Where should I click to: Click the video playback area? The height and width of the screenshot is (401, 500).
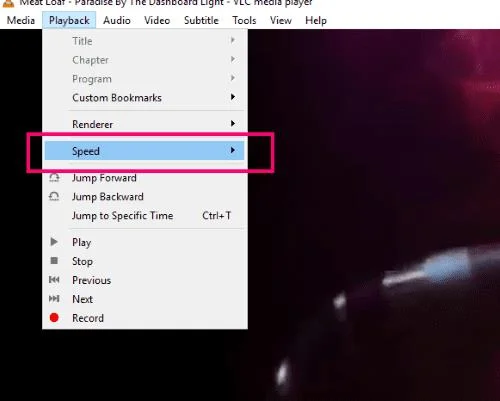[373, 215]
